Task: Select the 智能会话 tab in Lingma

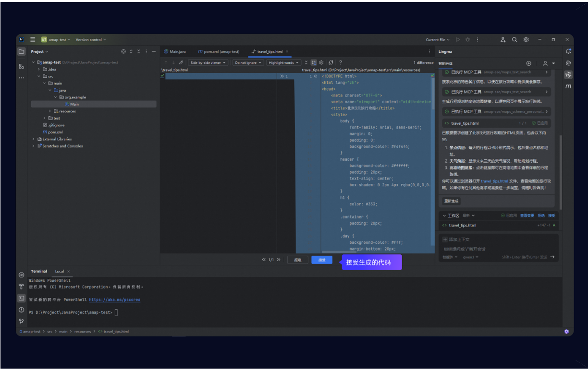Action: click(445, 63)
